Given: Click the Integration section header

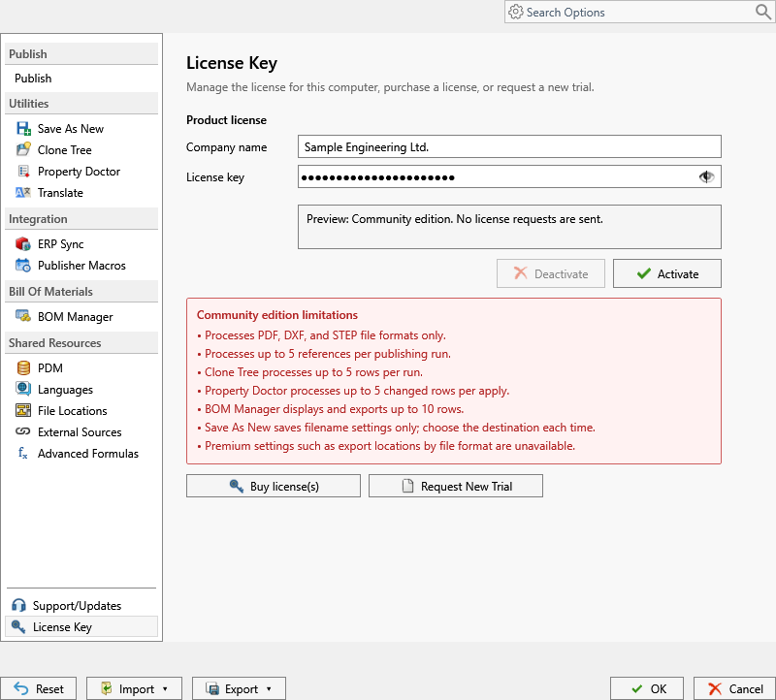Looking at the screenshot, I should pyautogui.click(x=81, y=219).
